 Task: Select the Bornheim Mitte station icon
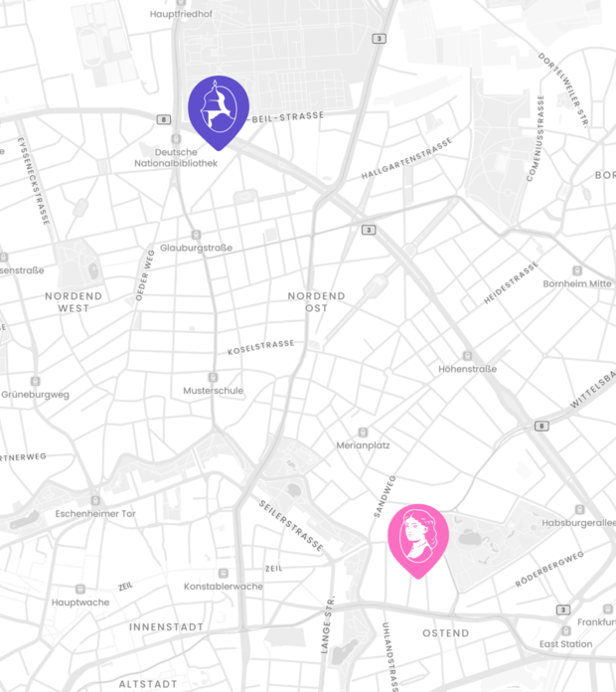tap(577, 270)
